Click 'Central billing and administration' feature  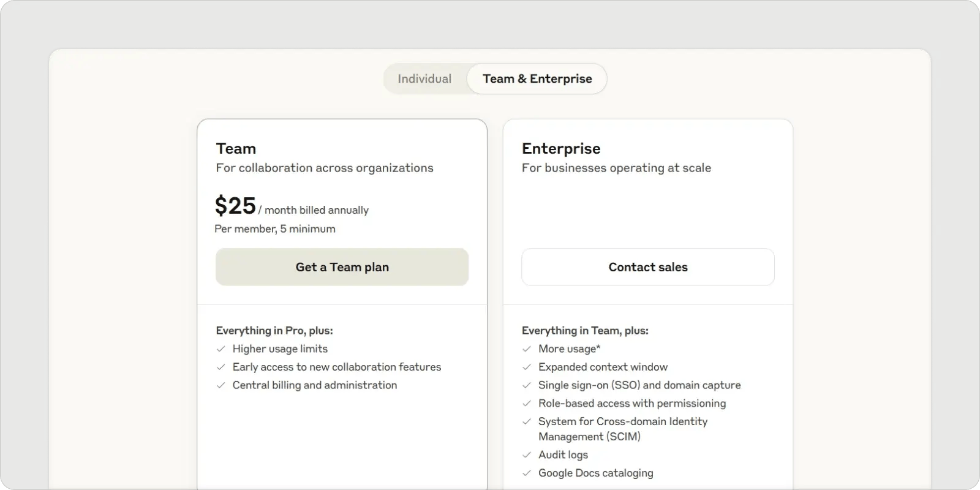pyautogui.click(x=315, y=385)
